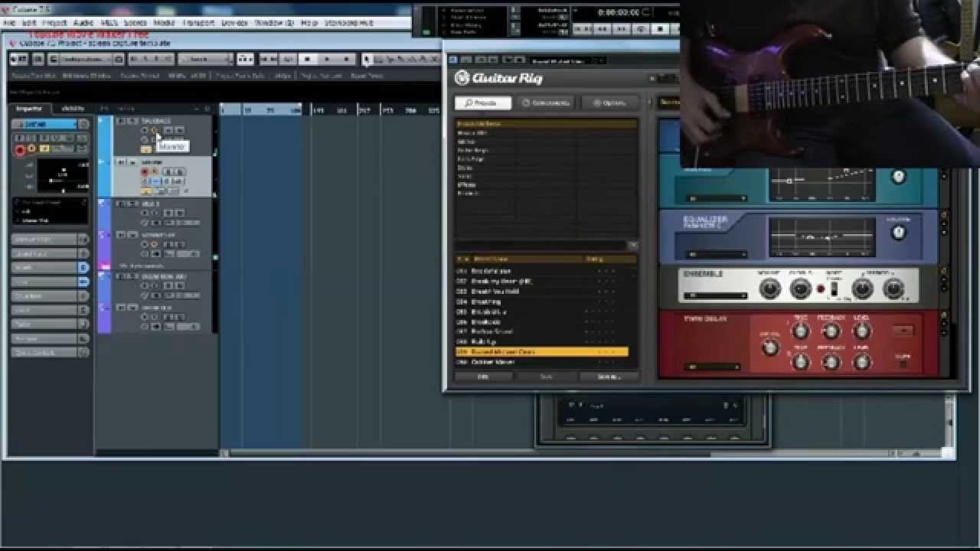
Task: Click Play in the Cubase toolbar
Action: point(327,60)
